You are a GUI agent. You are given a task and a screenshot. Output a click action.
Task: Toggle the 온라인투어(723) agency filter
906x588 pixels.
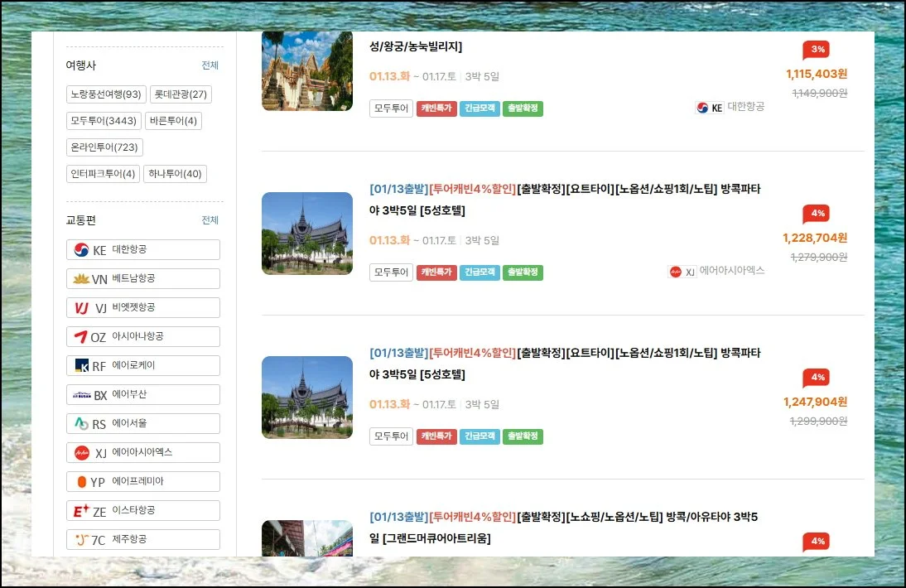104,147
